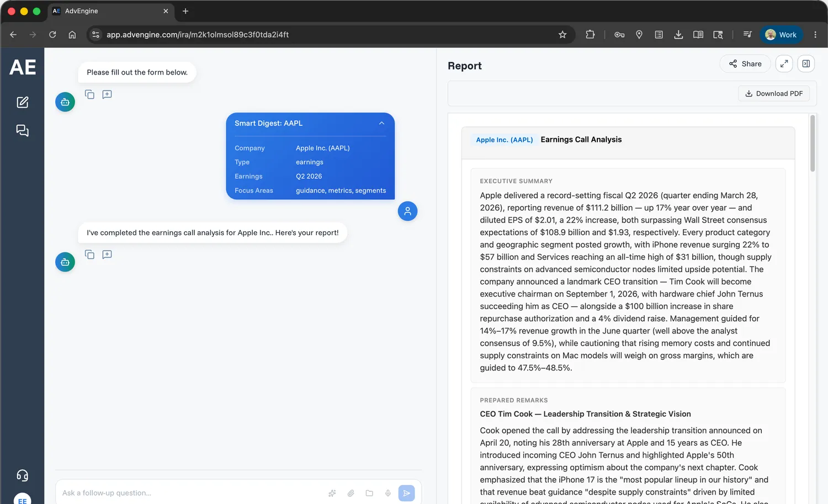Open the new chat compose icon in sidebar
Image resolution: width=828 pixels, height=504 pixels.
[x=23, y=102]
